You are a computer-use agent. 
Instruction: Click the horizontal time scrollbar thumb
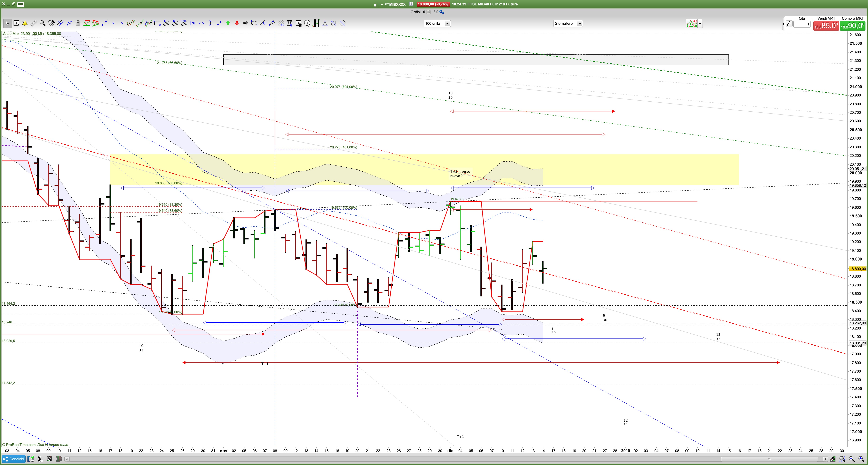[x=769, y=459]
